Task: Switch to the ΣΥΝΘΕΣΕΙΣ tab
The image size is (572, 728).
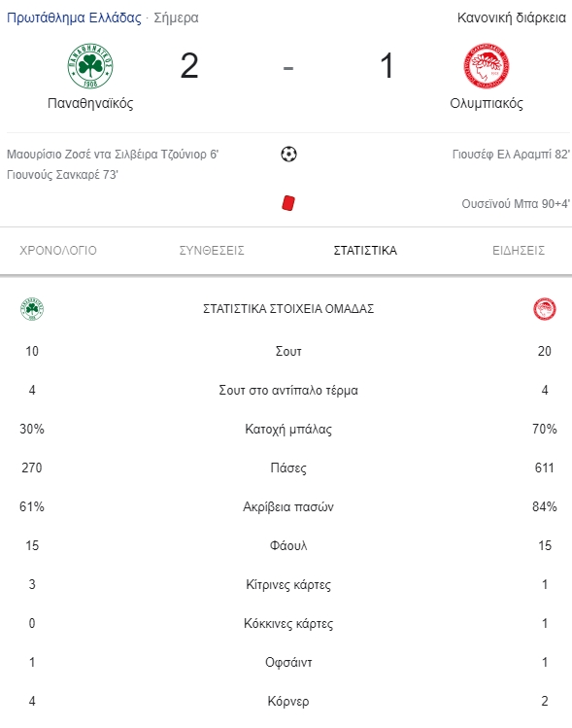Action: tap(212, 251)
